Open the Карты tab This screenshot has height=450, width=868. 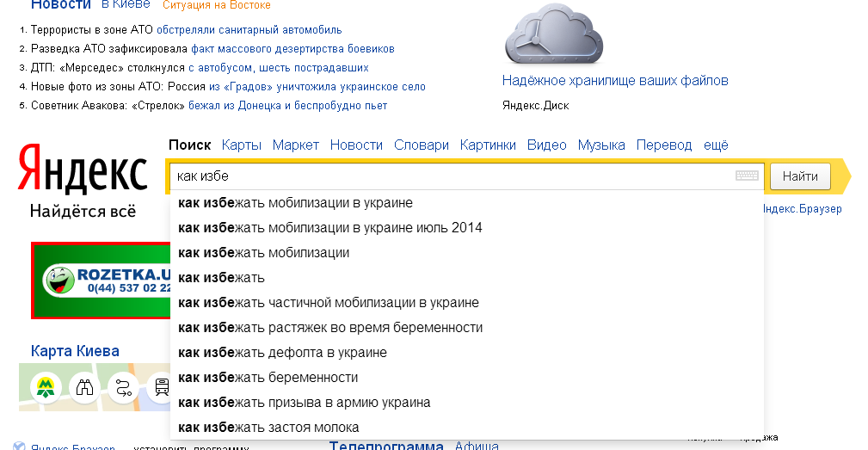(x=242, y=145)
